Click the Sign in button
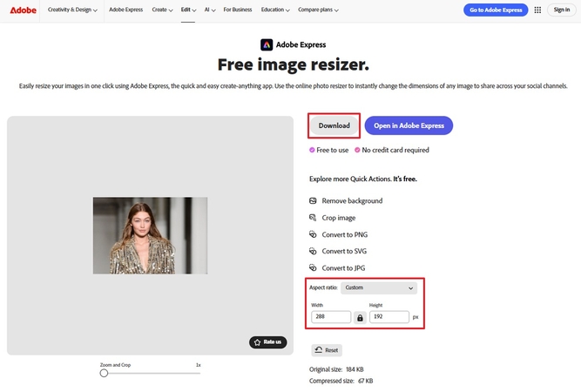 [562, 10]
